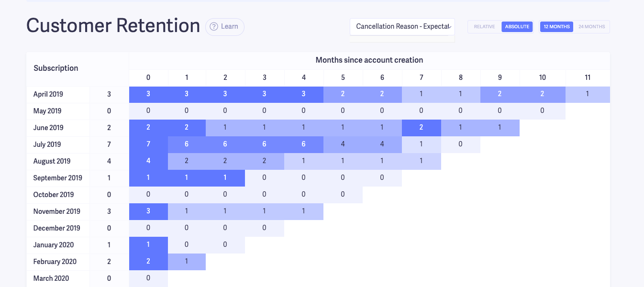Image resolution: width=644 pixels, height=287 pixels.
Task: Click the Customer Retention heading
Action: point(113,26)
